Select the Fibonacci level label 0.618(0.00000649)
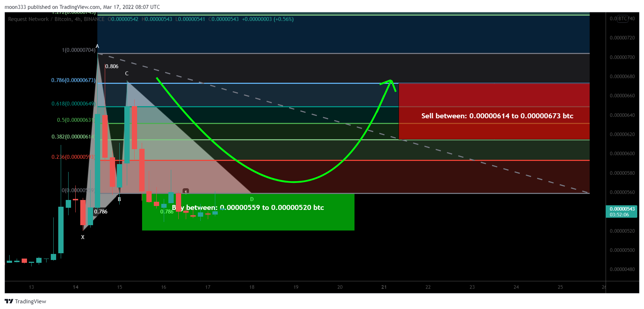This screenshot has height=309, width=644. 74,104
